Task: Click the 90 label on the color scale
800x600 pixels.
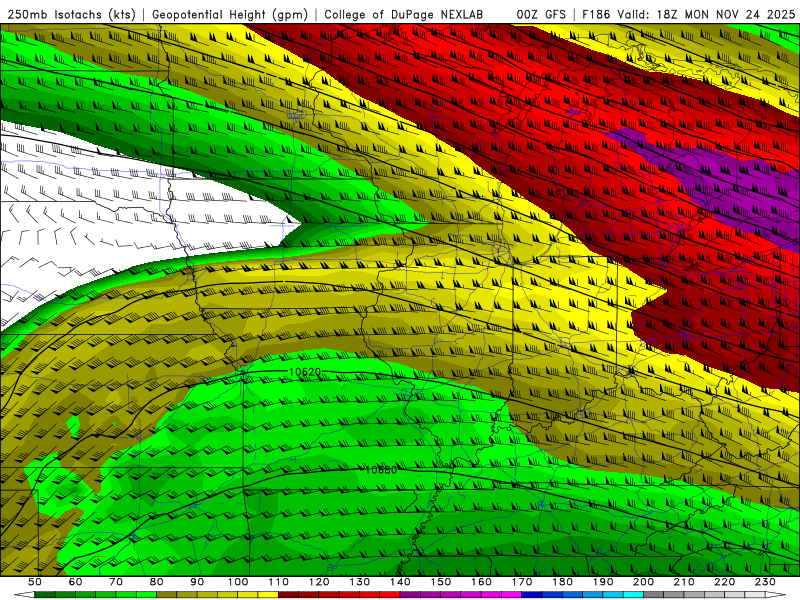Action: pos(197,582)
